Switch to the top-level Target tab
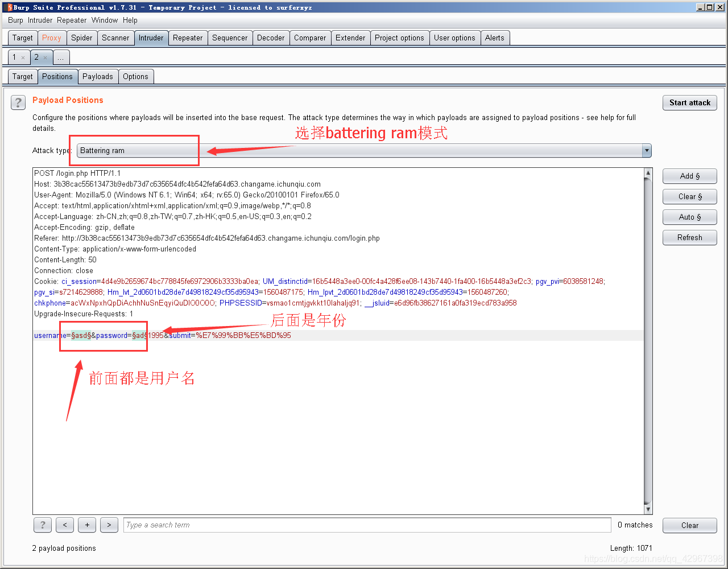The height and width of the screenshot is (569, 728). (x=23, y=38)
